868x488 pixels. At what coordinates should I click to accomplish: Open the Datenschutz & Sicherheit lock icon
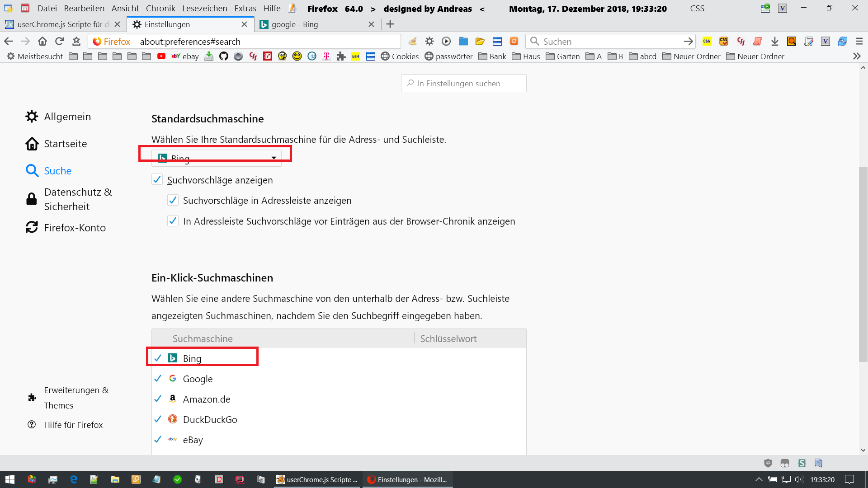click(32, 199)
